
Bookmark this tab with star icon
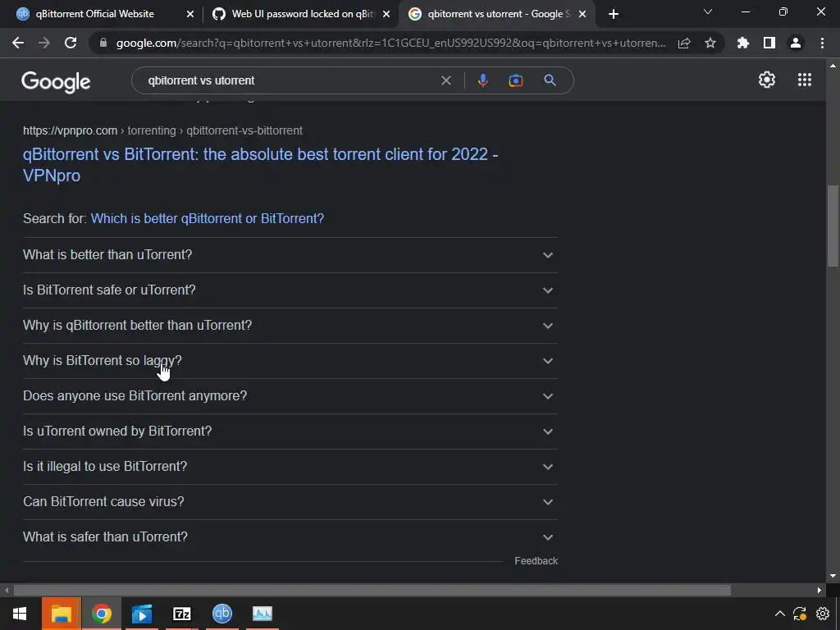coord(710,43)
